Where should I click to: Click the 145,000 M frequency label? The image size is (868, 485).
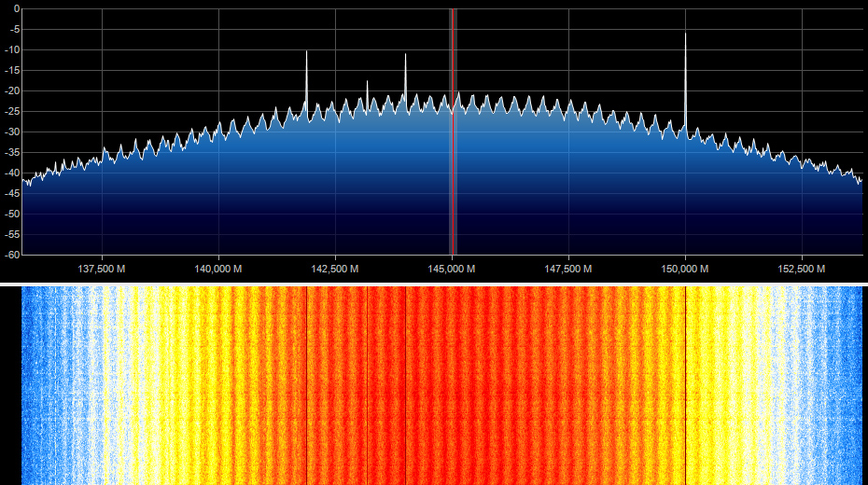(451, 270)
